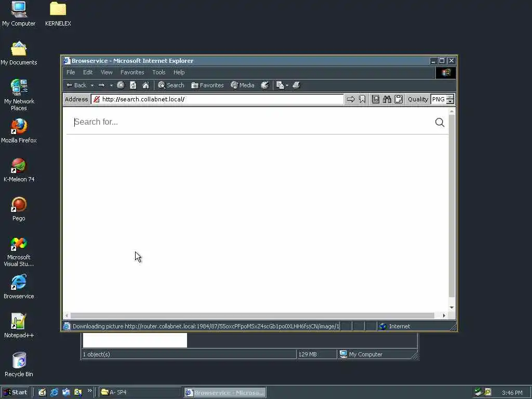
Task: Open the History icon in the toolbar
Action: (x=264, y=85)
